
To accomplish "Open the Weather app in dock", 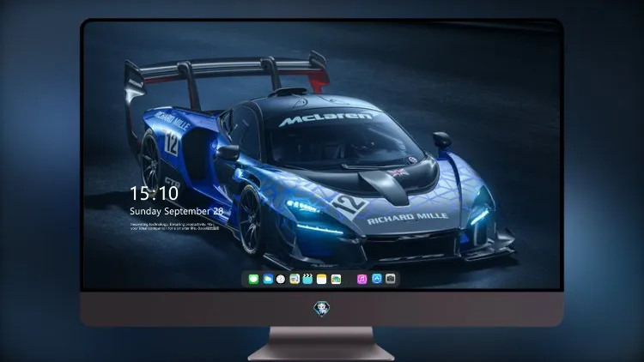I will click(268, 280).
